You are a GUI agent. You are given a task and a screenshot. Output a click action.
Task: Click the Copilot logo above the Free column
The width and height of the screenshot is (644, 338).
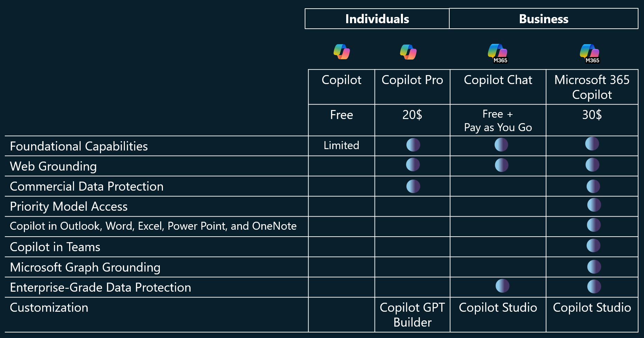pos(342,52)
